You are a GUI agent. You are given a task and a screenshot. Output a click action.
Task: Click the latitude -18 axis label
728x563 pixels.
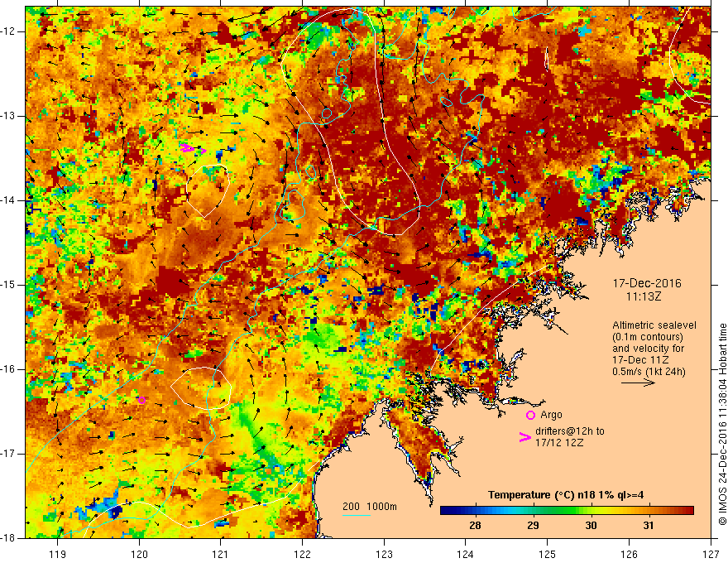tap(8, 538)
